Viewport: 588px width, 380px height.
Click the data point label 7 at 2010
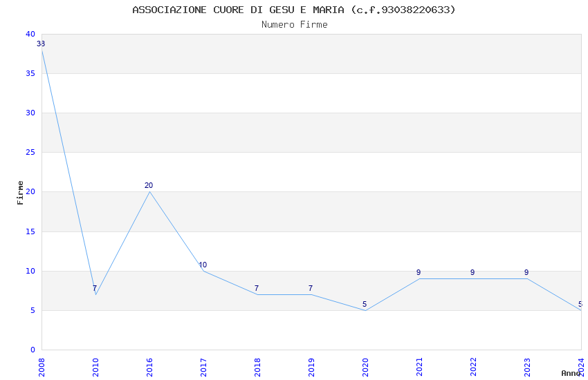(95, 288)
